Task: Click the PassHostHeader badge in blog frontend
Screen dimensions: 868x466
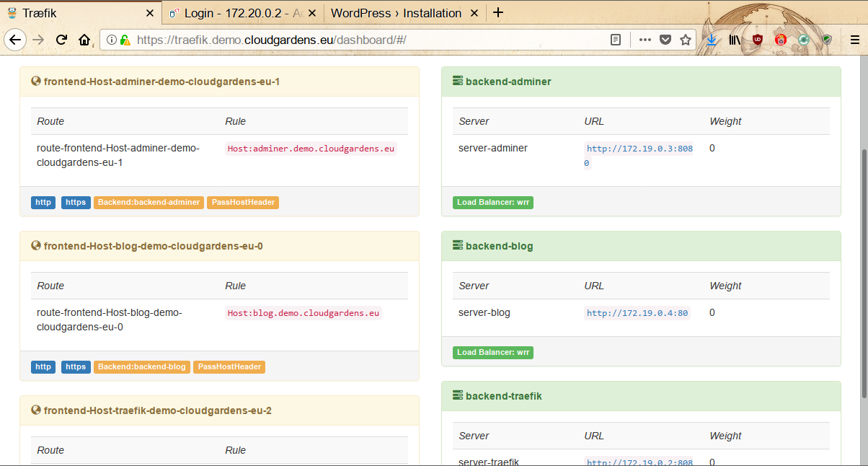Action: click(x=229, y=367)
